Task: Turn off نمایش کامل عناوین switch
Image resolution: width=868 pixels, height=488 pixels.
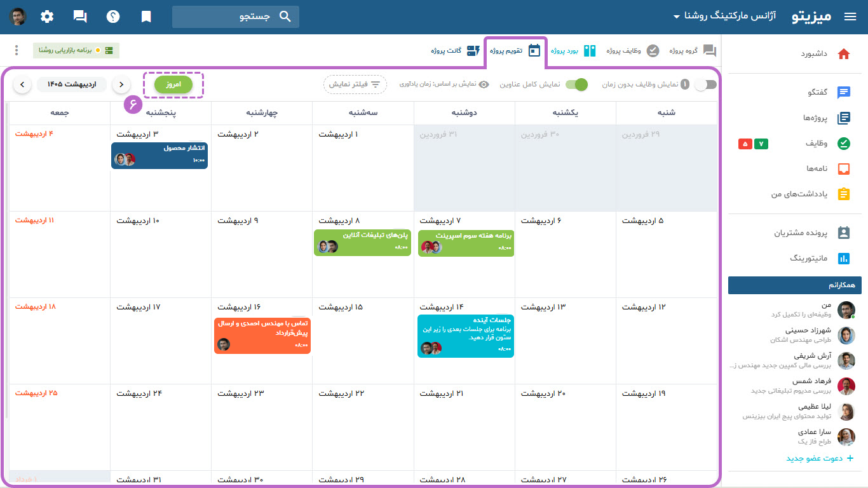Action: pos(576,85)
